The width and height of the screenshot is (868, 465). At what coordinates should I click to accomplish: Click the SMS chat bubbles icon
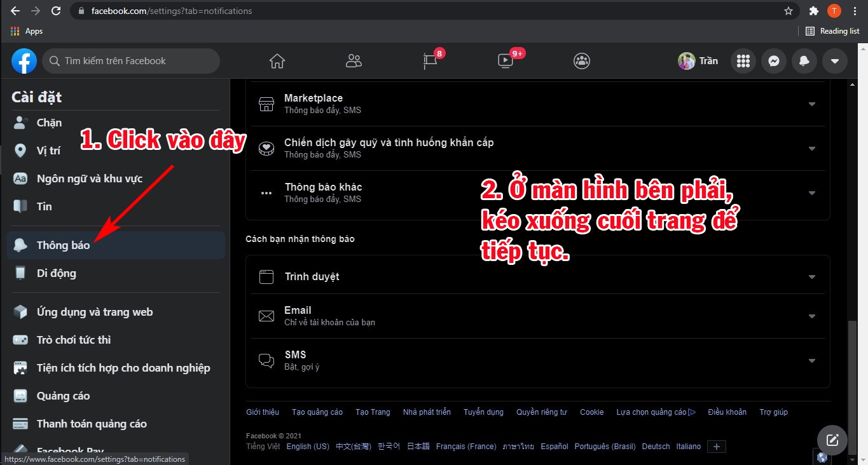266,361
